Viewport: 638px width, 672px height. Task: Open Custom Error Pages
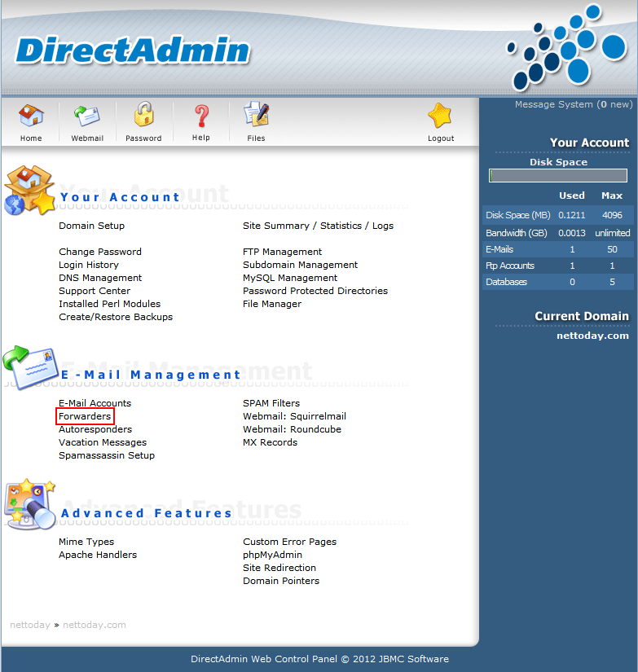tap(290, 542)
